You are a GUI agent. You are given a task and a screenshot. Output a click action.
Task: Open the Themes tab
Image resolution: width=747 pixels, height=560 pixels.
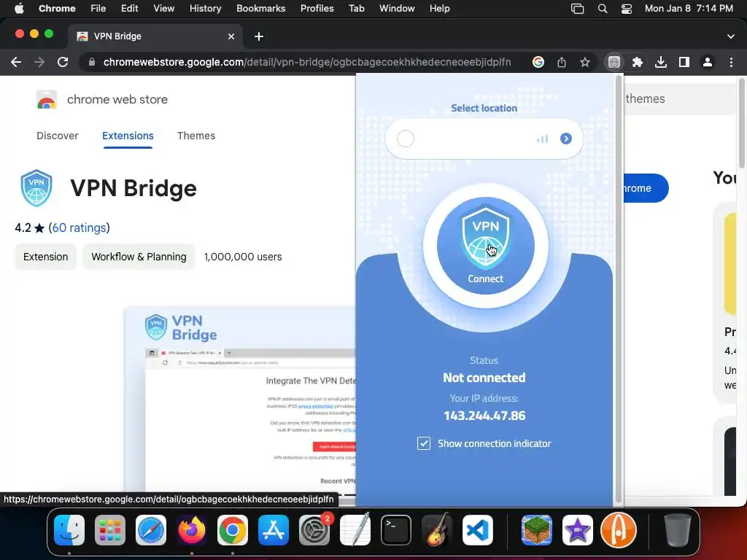196,136
